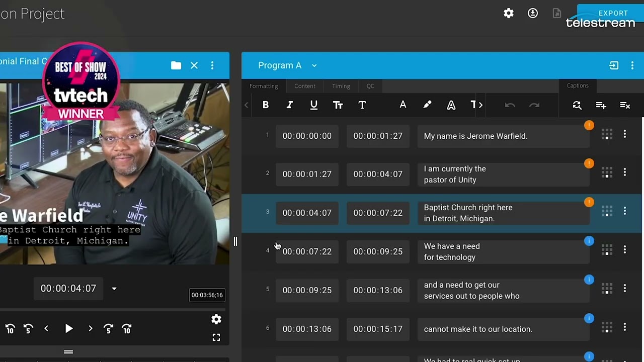Toggle Underline formatting
Image resolution: width=644 pixels, height=362 pixels.
(314, 105)
